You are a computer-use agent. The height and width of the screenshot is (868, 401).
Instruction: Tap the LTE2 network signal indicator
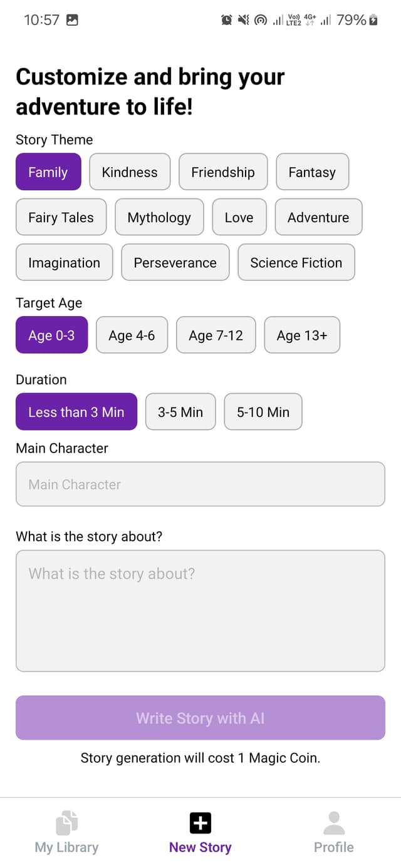coord(293,19)
